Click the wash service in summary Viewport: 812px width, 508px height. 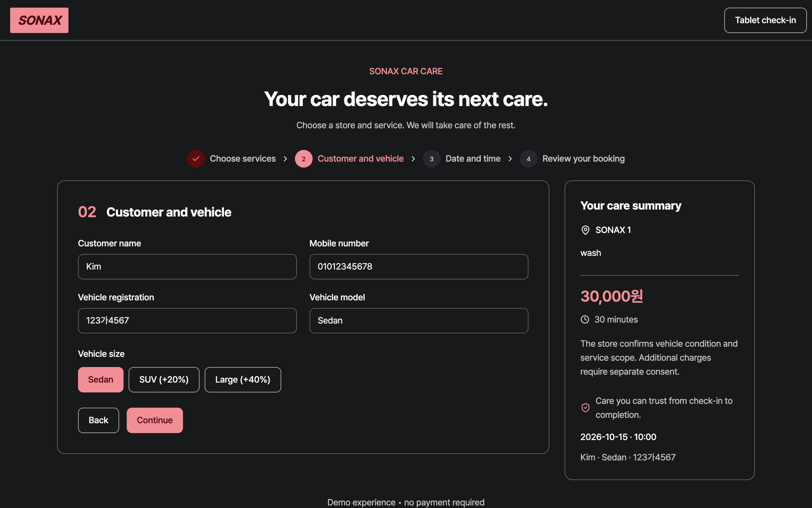[x=591, y=253]
